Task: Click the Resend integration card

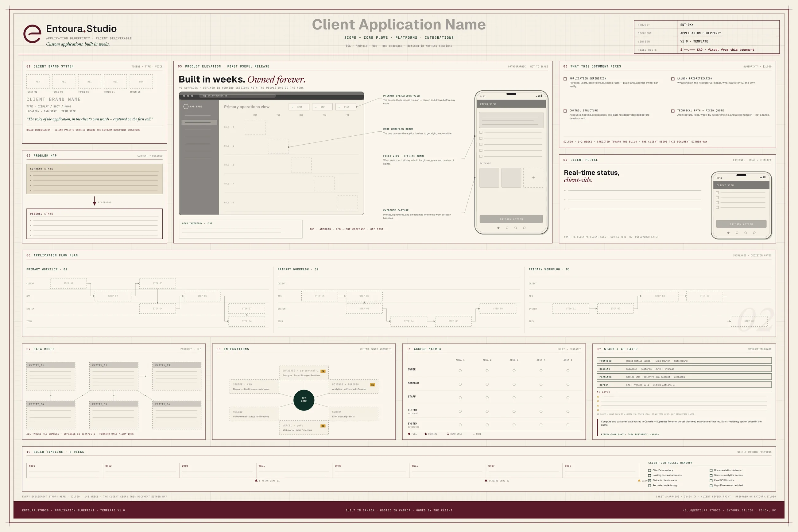Action: 254,414
